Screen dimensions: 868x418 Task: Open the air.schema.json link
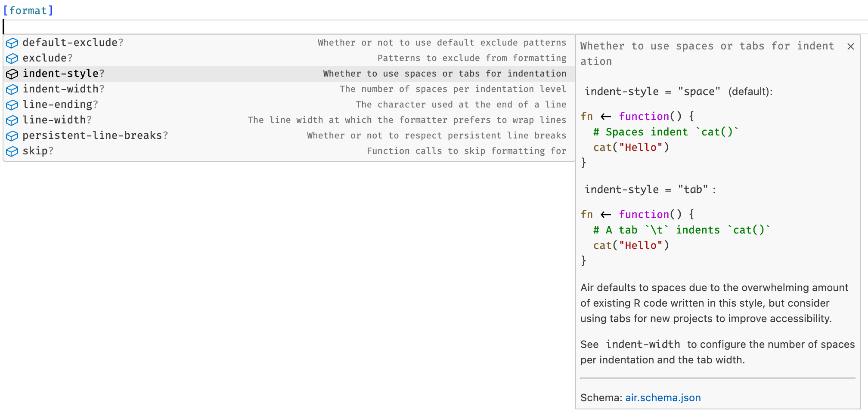click(663, 398)
